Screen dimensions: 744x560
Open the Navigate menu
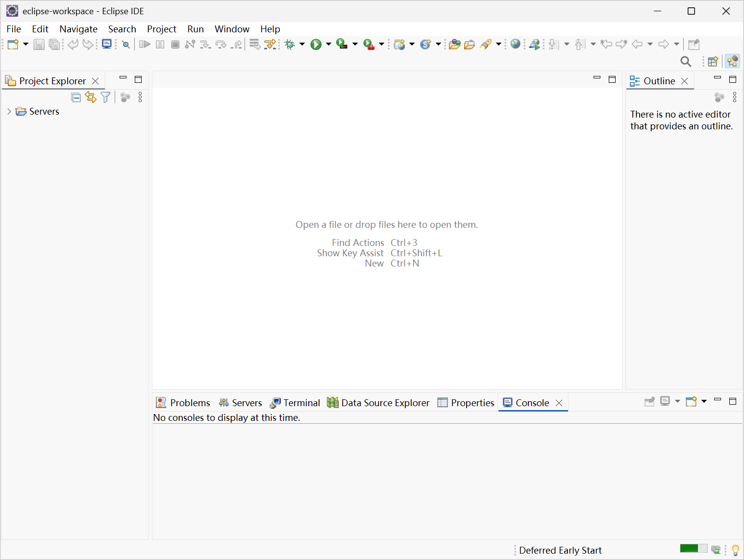pos(78,29)
